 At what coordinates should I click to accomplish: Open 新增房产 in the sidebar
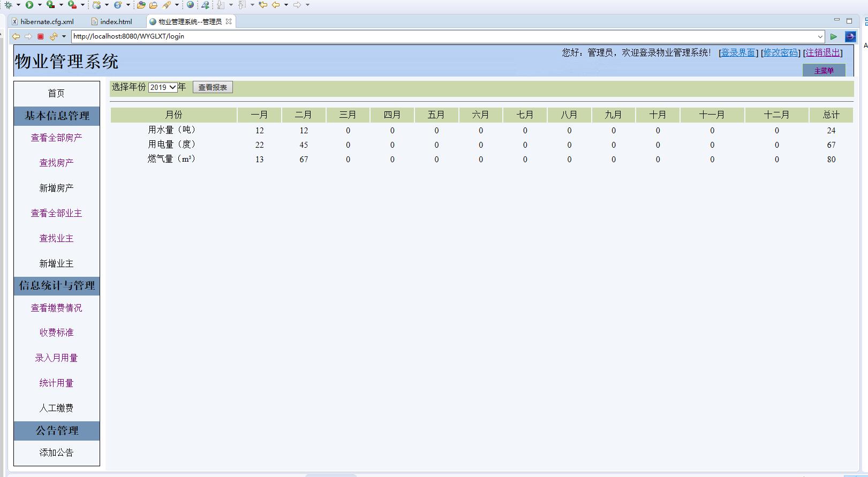56,188
